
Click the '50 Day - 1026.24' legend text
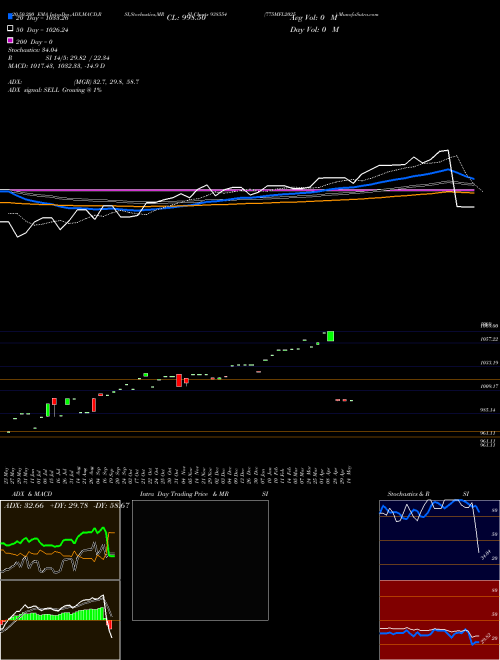(42, 30)
